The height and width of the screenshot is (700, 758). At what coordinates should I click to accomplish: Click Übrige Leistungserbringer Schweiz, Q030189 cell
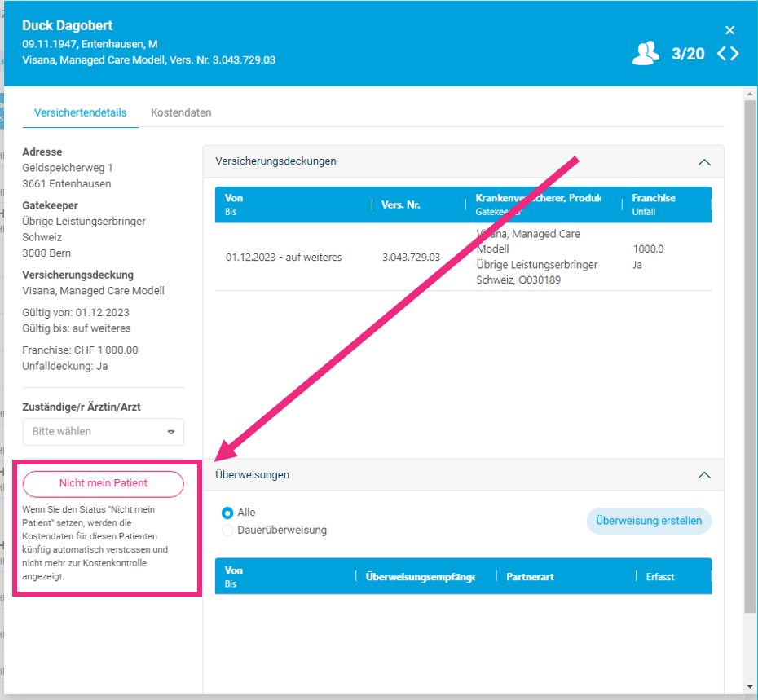(536, 272)
